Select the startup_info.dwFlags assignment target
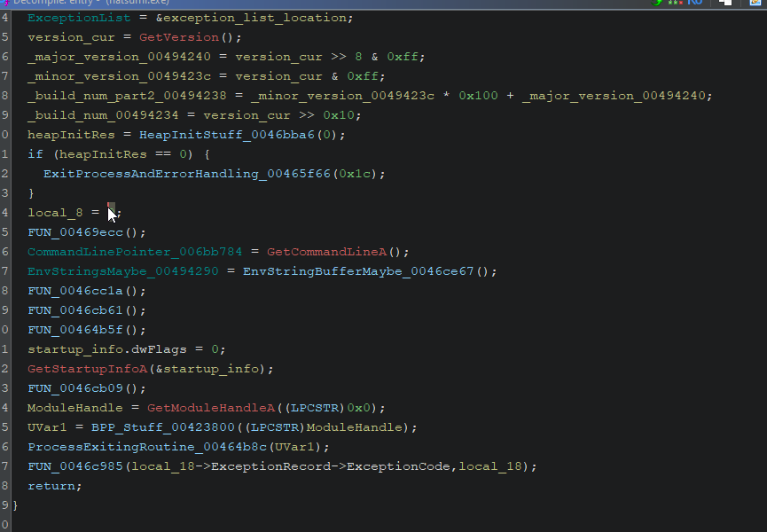 (103, 349)
